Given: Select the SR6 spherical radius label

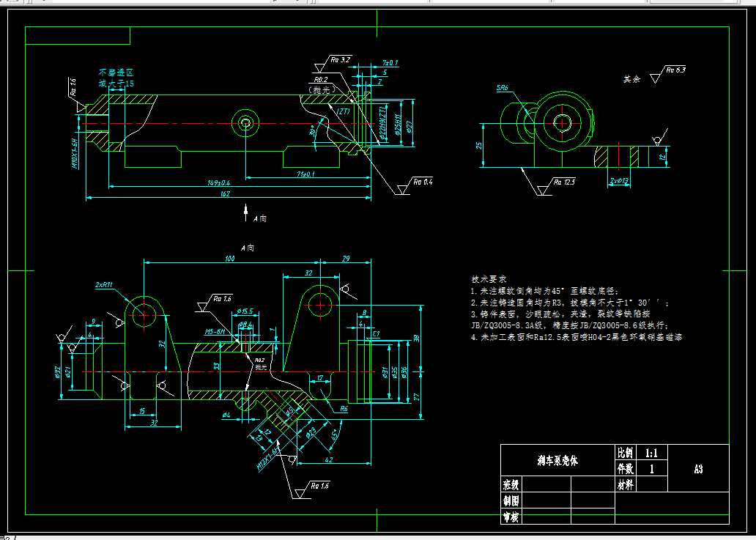Looking at the screenshot, I should [x=503, y=89].
